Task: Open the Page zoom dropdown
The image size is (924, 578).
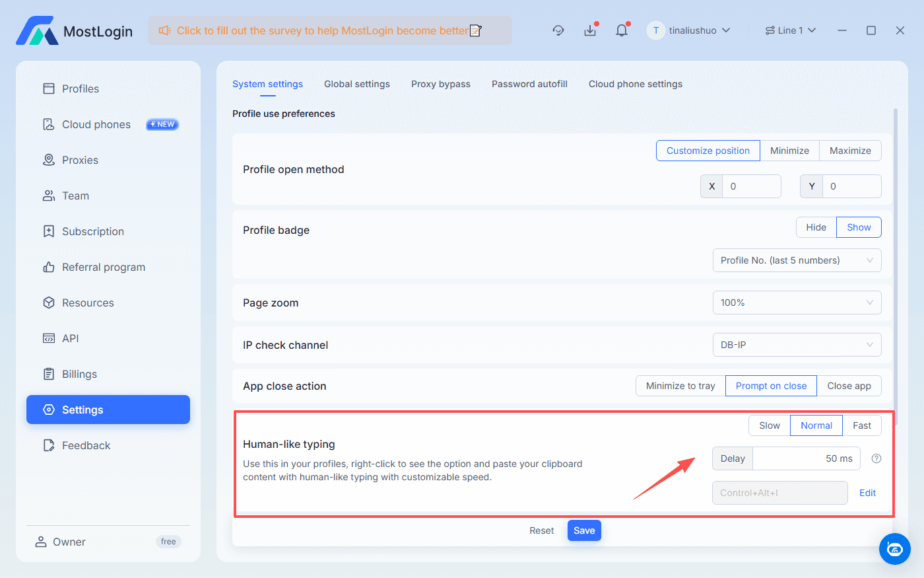Action: (797, 302)
